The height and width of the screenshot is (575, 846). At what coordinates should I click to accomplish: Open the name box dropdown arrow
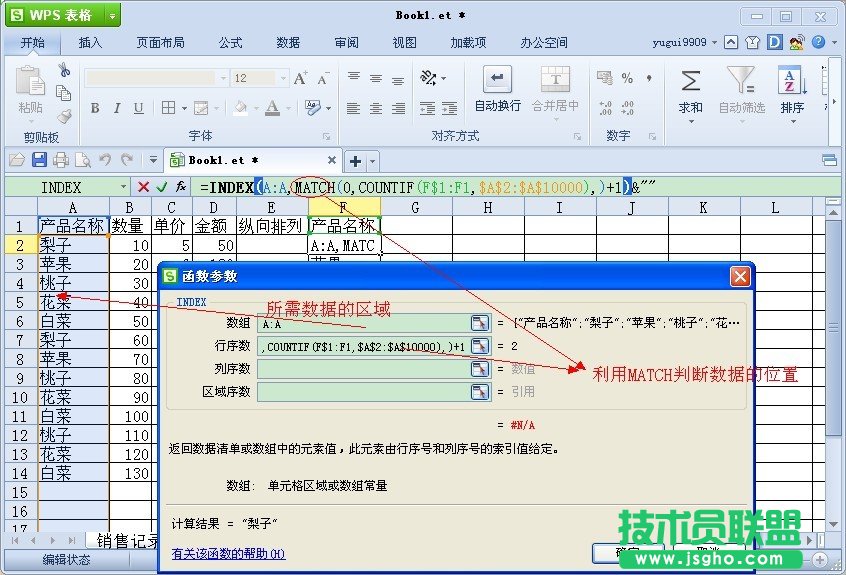tap(124, 187)
